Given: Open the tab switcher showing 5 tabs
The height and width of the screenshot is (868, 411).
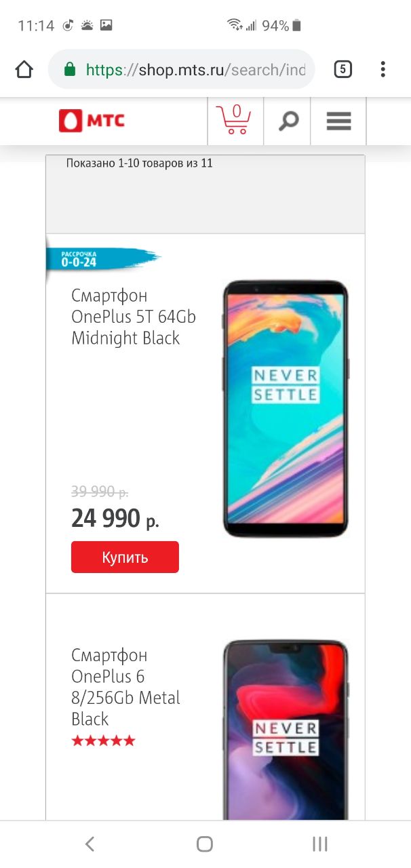Looking at the screenshot, I should (x=343, y=69).
